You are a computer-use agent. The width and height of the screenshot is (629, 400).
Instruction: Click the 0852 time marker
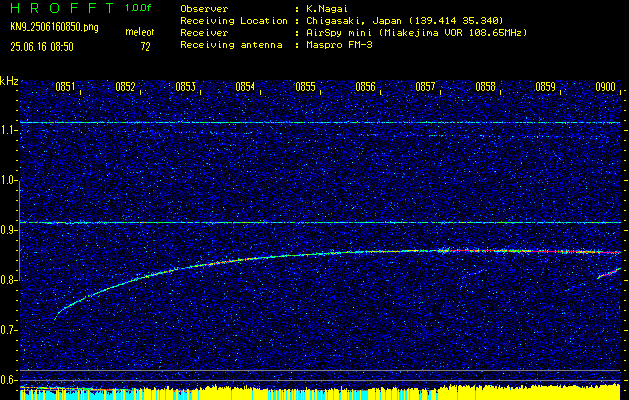[x=125, y=87]
